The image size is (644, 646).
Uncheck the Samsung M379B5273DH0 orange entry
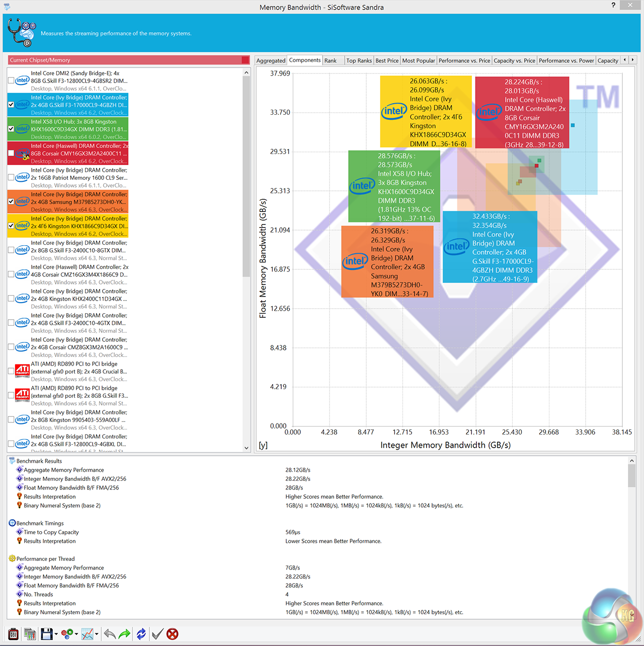tap(11, 201)
